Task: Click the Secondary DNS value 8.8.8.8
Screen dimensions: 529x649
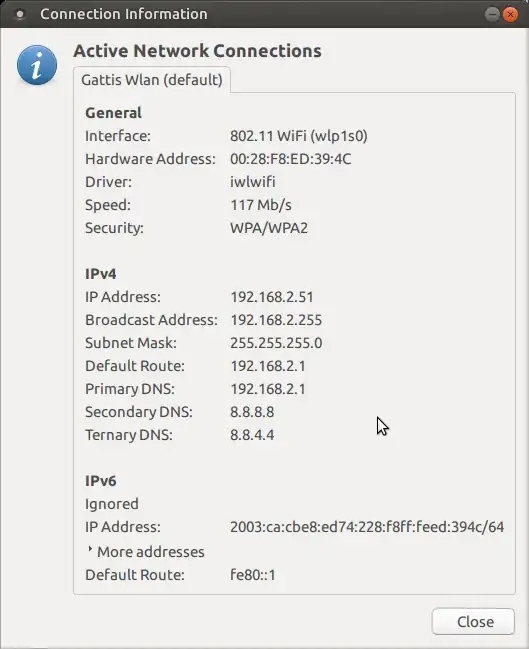Action: point(252,412)
